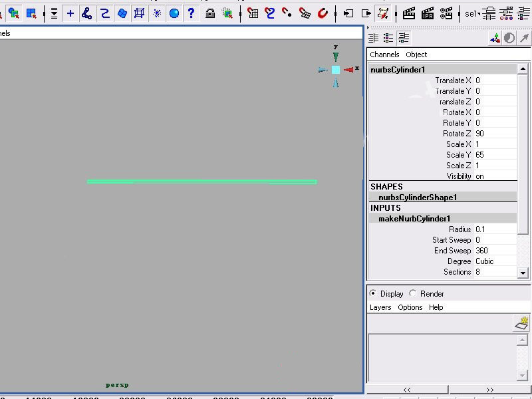Viewport: 532px width, 399px height.
Task: Create a new layer icon
Action: click(x=521, y=323)
